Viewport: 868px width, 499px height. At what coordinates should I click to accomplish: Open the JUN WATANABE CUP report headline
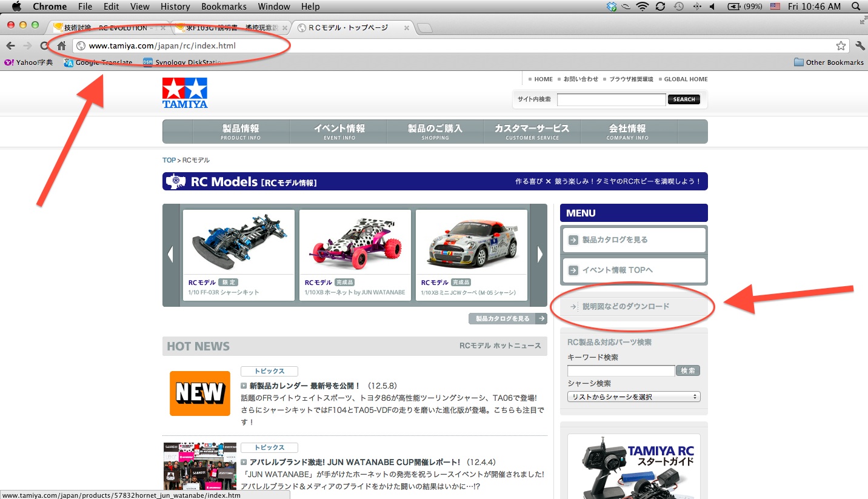tap(355, 462)
